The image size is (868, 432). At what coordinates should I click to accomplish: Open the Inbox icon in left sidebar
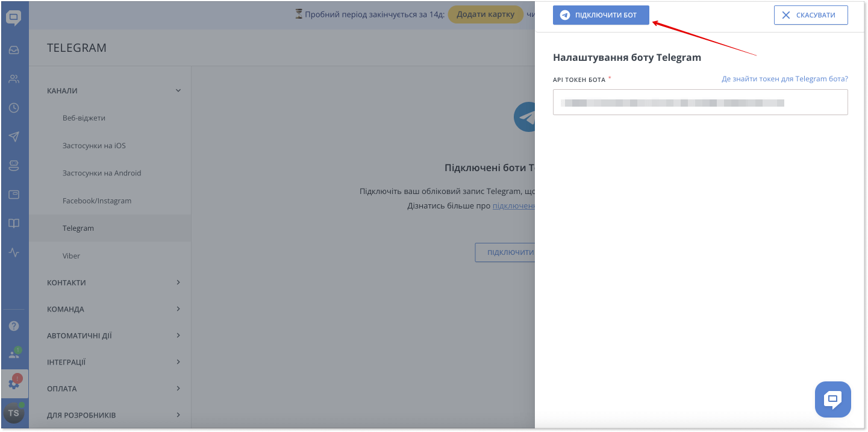(x=14, y=50)
